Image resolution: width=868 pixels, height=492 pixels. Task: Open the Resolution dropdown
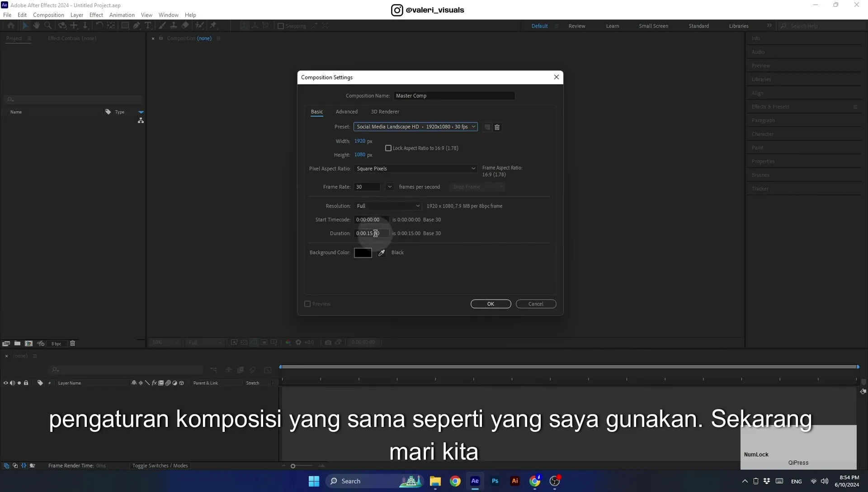[x=388, y=206]
